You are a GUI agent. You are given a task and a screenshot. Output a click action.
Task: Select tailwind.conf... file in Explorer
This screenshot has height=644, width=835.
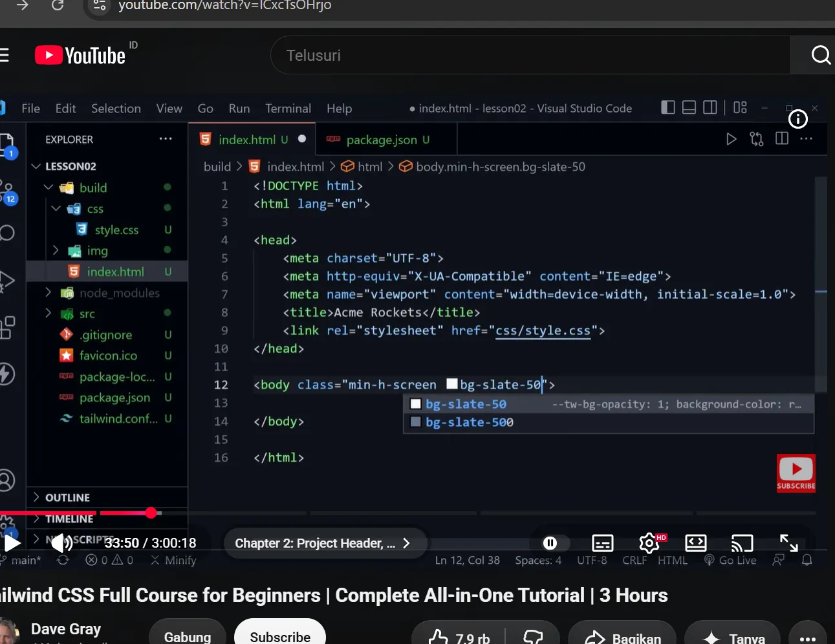pyautogui.click(x=118, y=418)
